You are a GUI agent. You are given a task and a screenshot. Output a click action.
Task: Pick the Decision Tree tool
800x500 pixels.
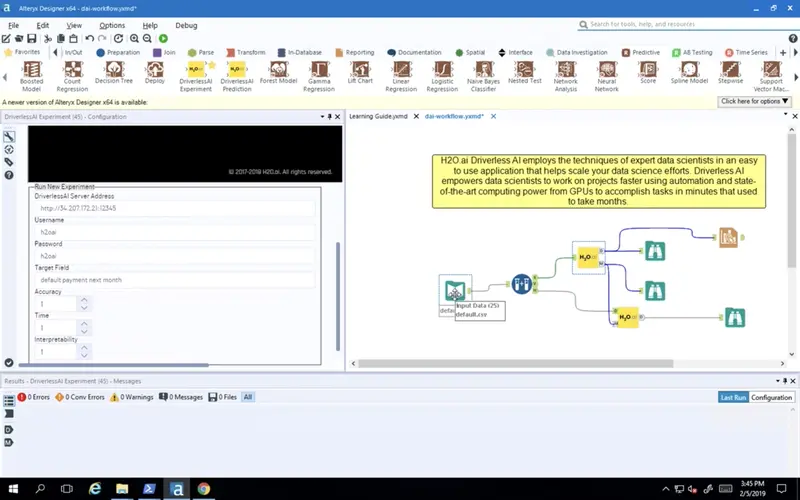pos(114,73)
